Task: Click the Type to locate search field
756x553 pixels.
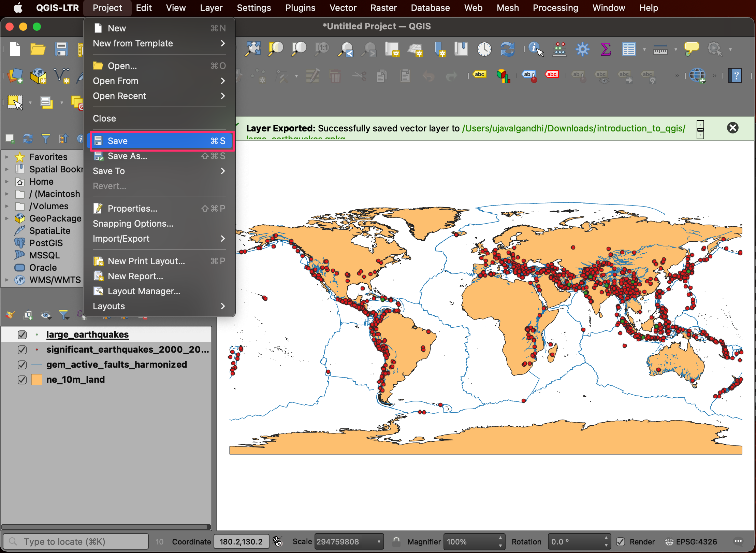Action: pyautogui.click(x=76, y=542)
